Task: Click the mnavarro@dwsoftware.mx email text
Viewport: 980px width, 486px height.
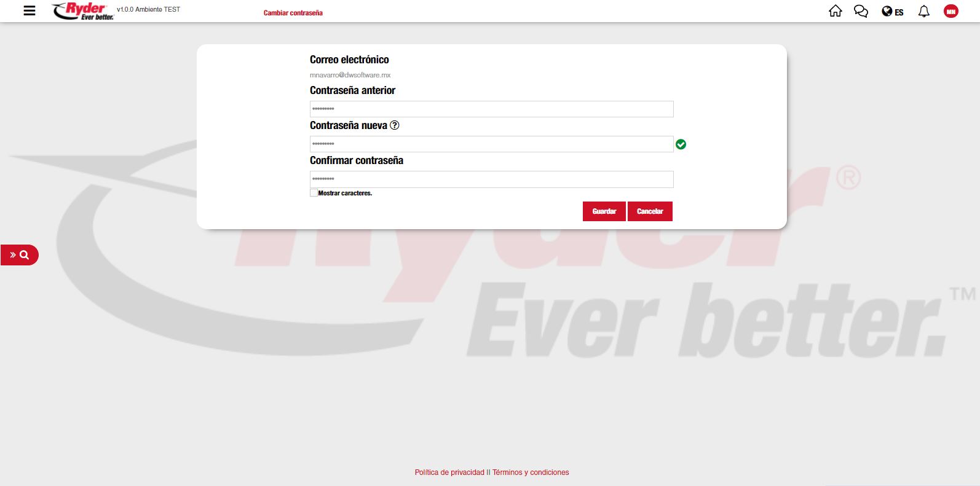Action: (350, 75)
